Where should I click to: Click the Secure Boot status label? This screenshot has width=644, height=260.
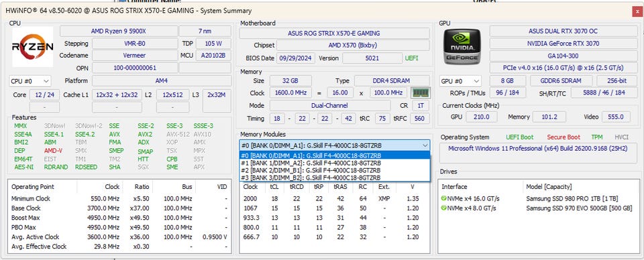[563, 137]
